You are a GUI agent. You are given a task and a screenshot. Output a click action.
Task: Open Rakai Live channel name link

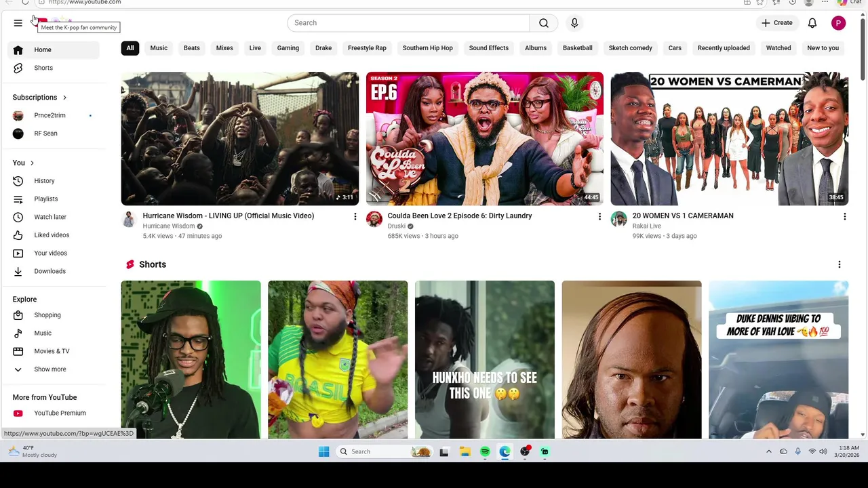(647, 226)
